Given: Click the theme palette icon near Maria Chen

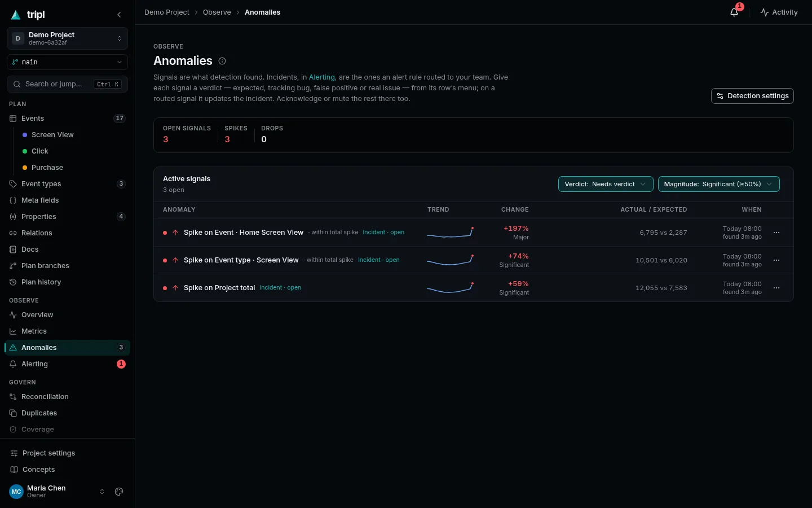Looking at the screenshot, I should (x=119, y=492).
